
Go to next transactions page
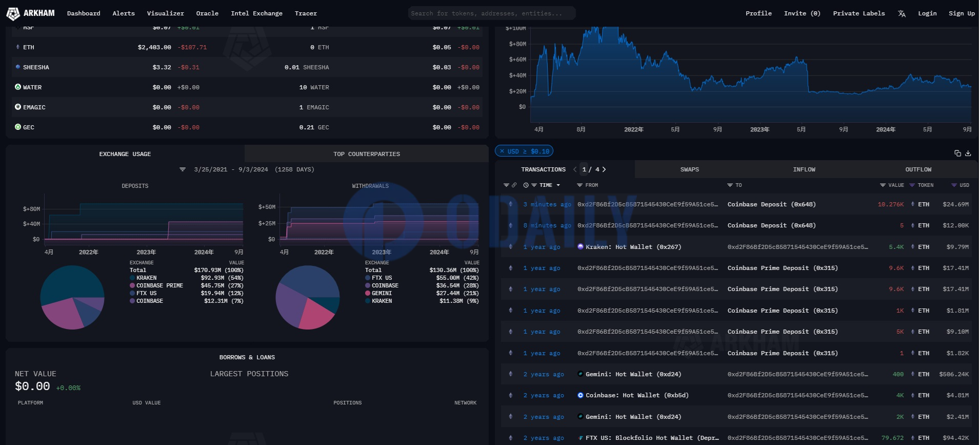604,169
